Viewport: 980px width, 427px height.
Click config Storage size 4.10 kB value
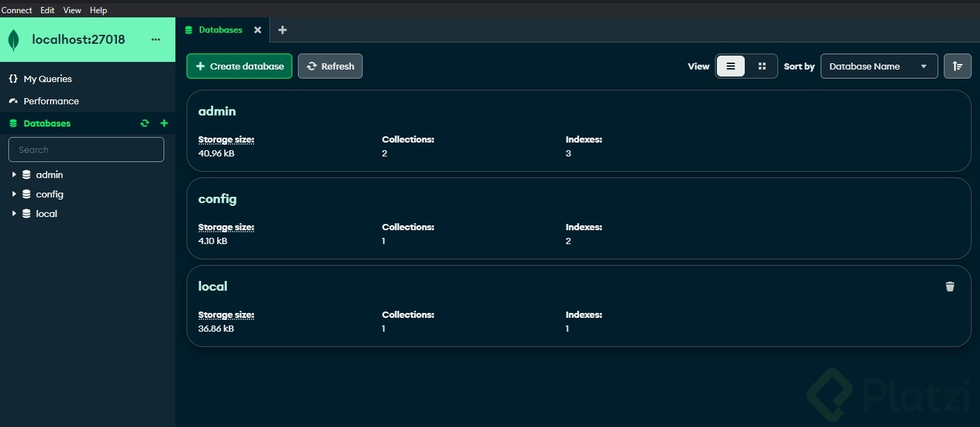click(213, 241)
